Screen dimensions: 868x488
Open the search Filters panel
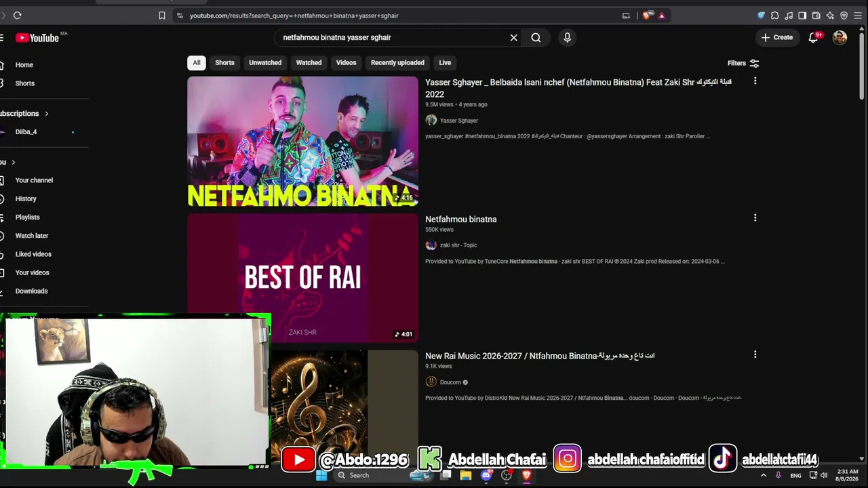(743, 63)
